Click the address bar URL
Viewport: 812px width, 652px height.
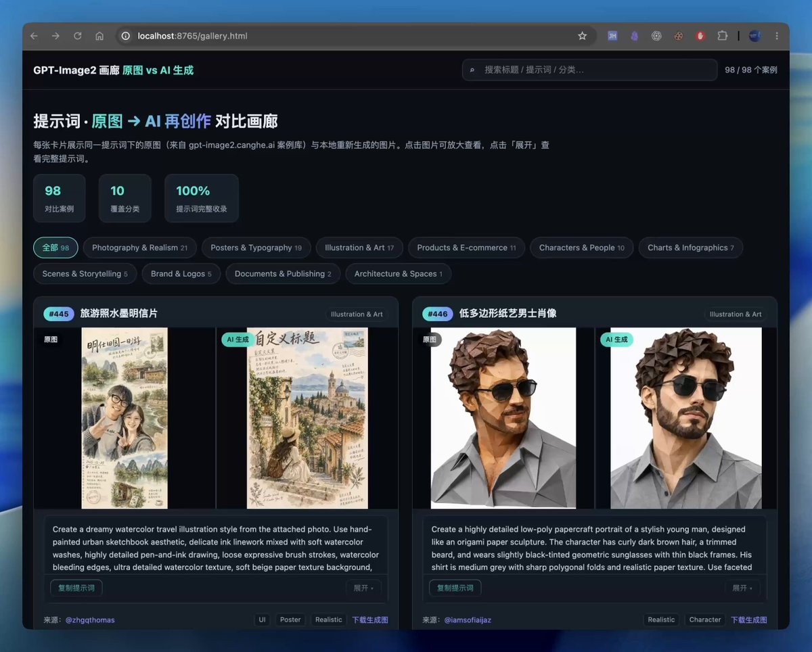[x=192, y=36]
